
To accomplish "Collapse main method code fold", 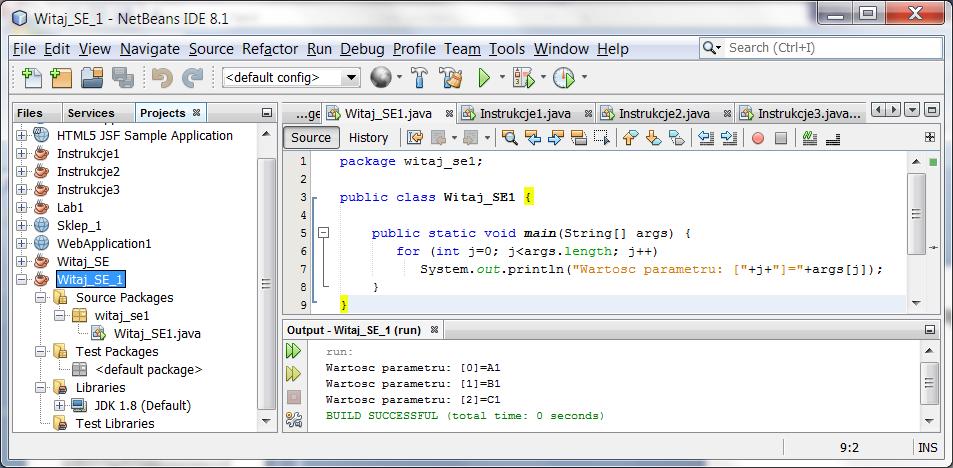I will coord(324,233).
